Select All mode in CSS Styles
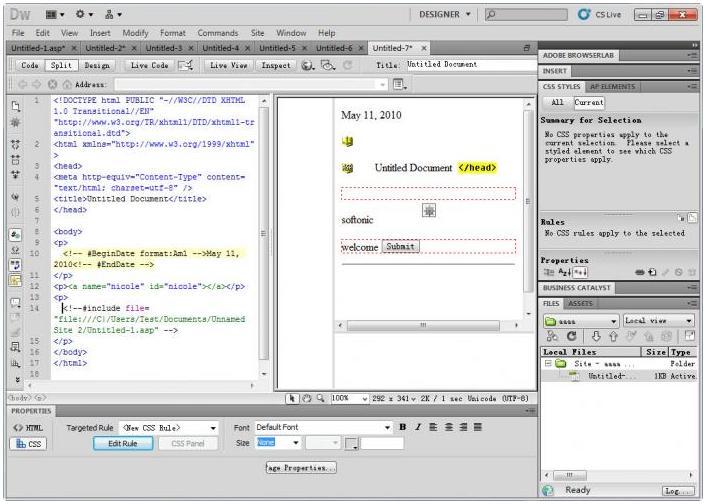 [x=557, y=102]
